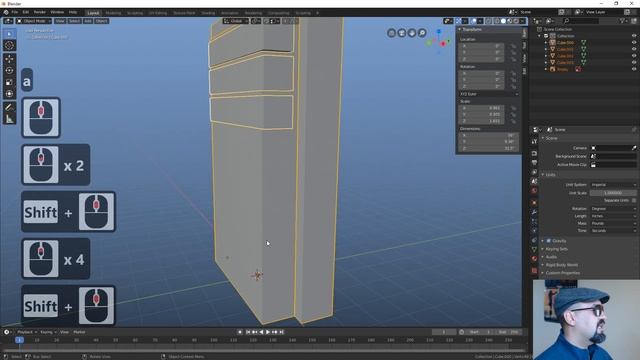Open the Scene properties tab icon
This screenshot has height=360, width=640.
pos(534,181)
